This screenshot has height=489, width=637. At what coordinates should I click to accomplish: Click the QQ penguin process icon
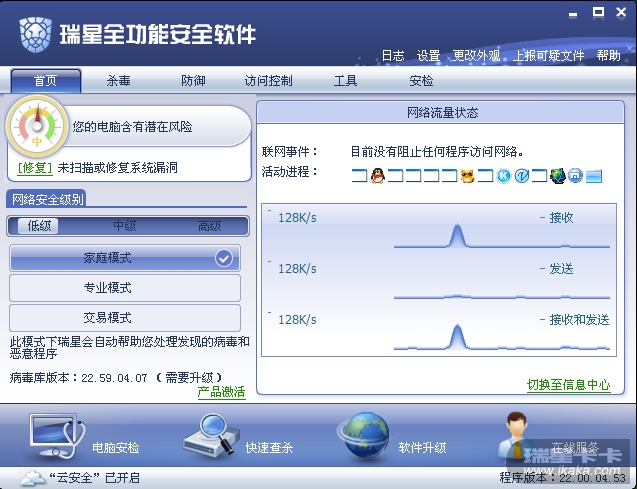click(x=378, y=175)
